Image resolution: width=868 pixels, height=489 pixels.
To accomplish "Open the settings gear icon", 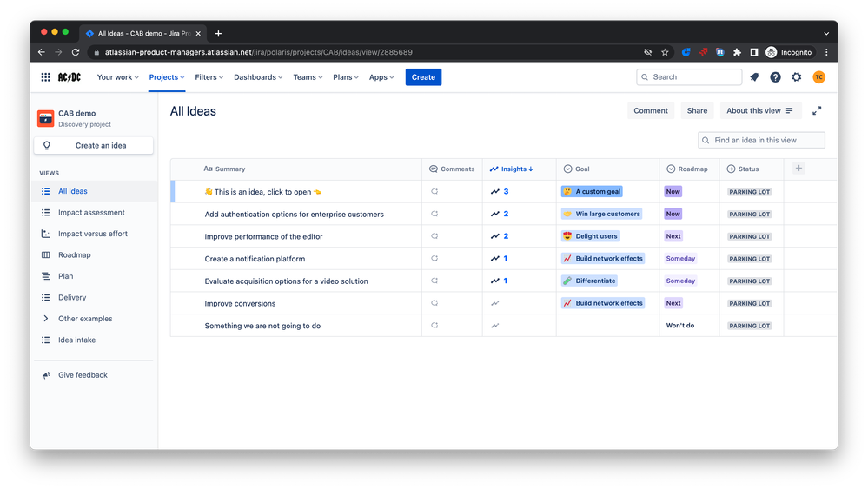I will coord(797,77).
